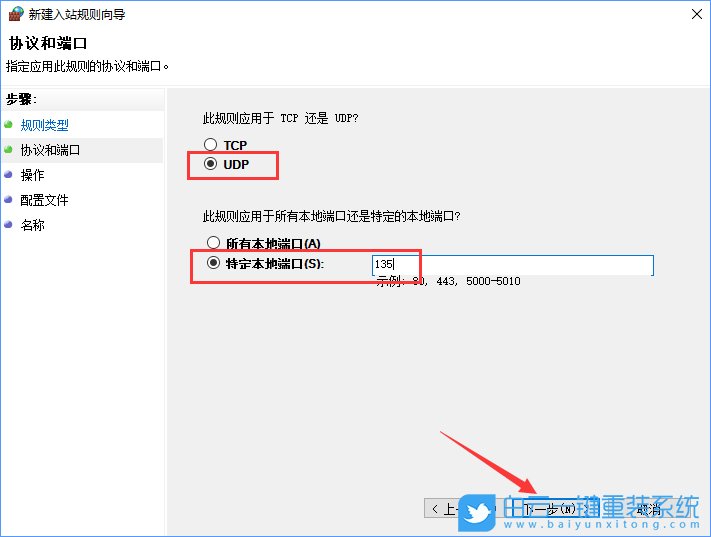
Task: Choose 特定本地端口(S) option
Action: (x=213, y=263)
